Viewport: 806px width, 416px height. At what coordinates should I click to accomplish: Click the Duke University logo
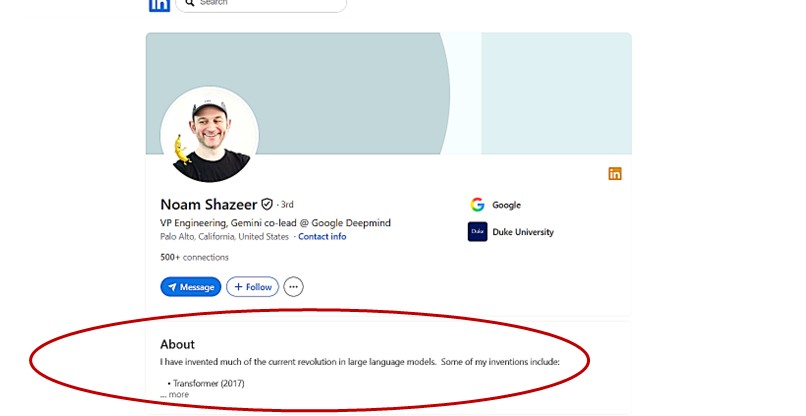477,232
